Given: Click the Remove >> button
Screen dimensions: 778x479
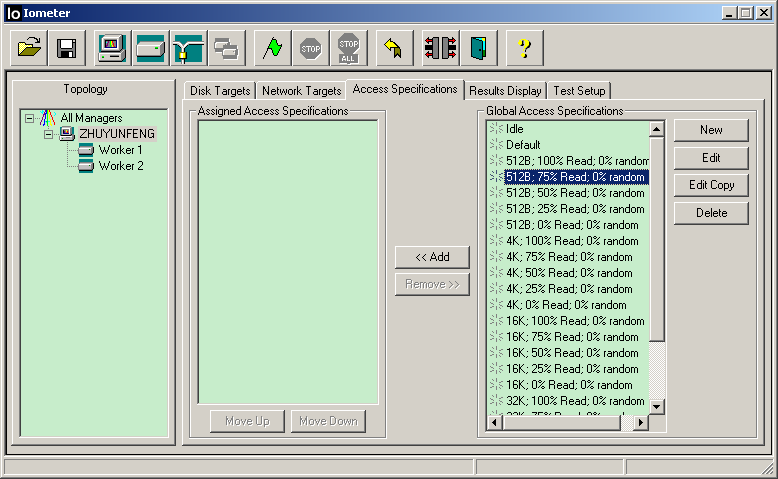Looking at the screenshot, I should tap(432, 284).
